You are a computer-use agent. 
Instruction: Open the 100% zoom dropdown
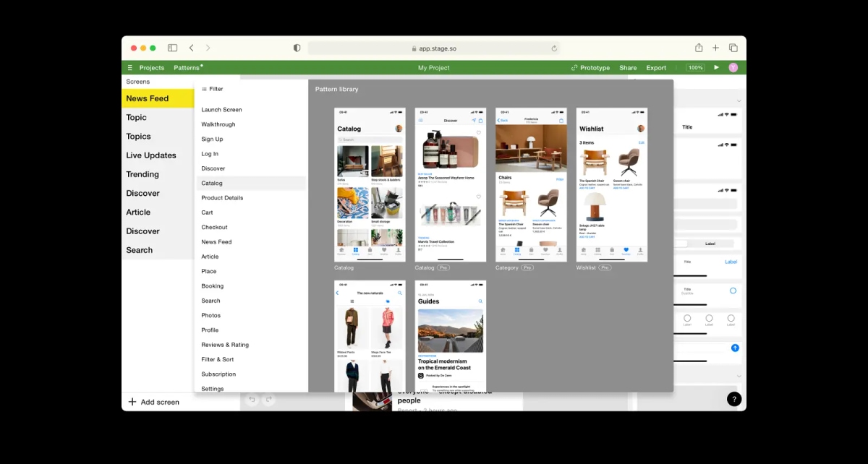pyautogui.click(x=695, y=67)
